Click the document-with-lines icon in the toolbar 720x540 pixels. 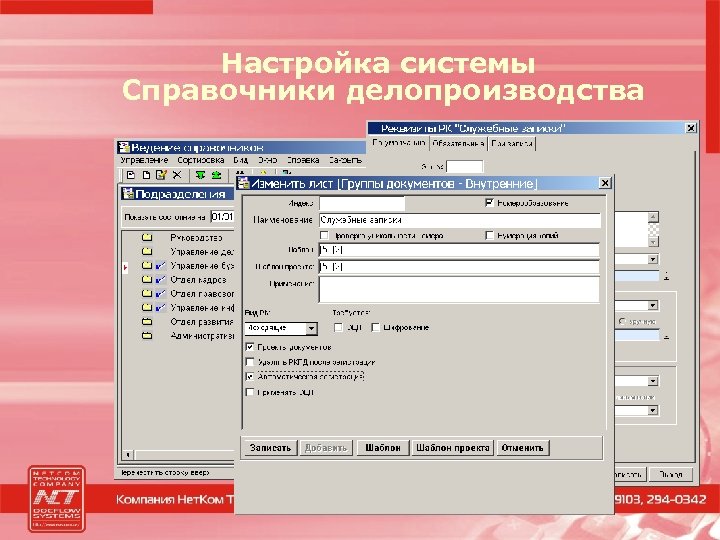[131, 175]
